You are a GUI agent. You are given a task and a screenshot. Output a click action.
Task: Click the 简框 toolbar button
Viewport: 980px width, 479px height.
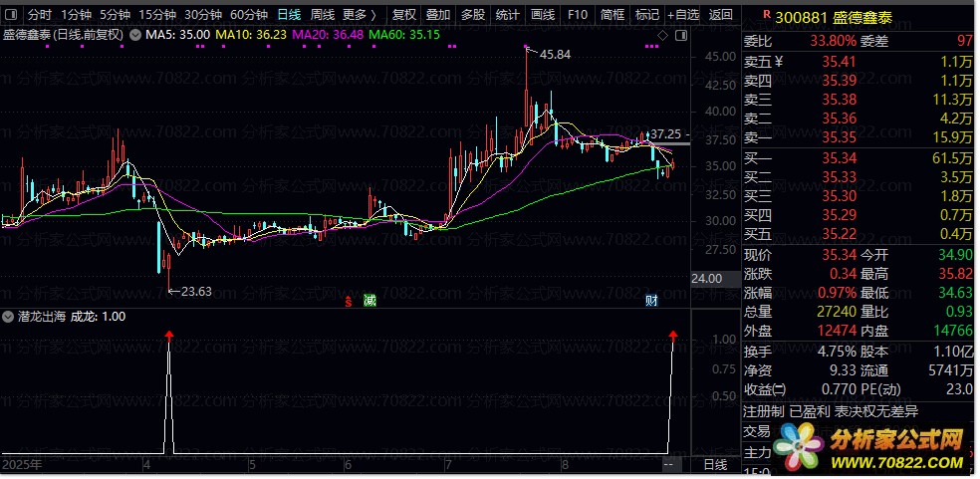pyautogui.click(x=612, y=14)
